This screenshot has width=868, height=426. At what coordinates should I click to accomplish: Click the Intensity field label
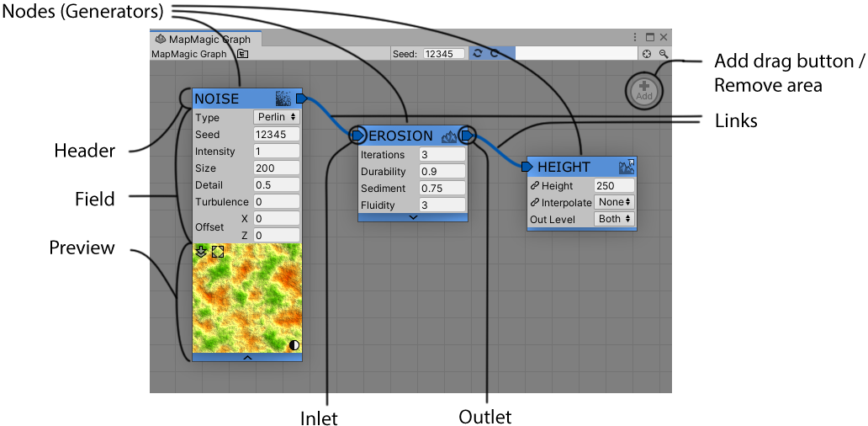click(214, 152)
